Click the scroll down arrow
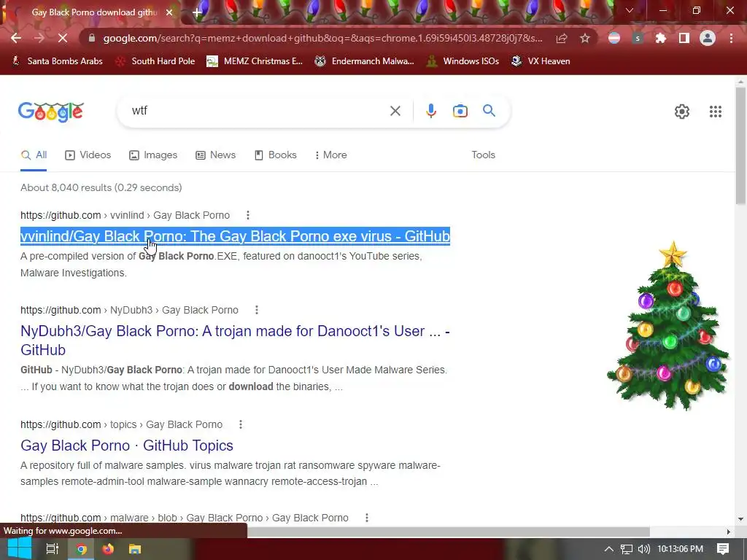The image size is (747, 560). [741, 519]
